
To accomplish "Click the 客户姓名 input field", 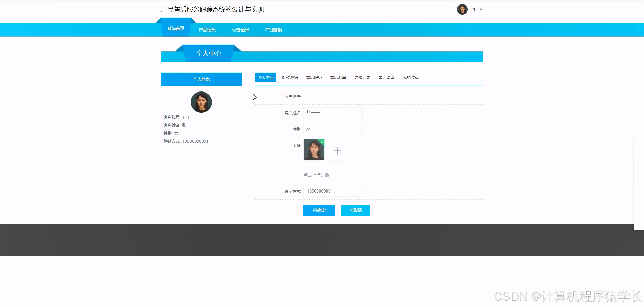I will coord(333,113).
